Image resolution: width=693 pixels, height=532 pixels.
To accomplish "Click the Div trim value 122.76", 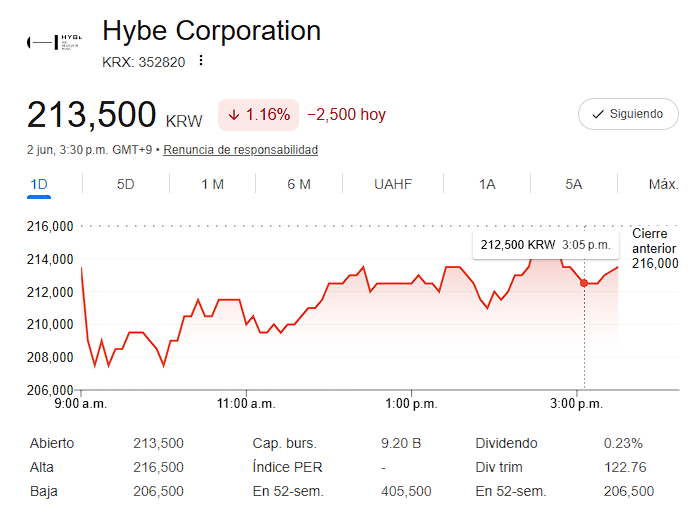I will click(625, 467).
